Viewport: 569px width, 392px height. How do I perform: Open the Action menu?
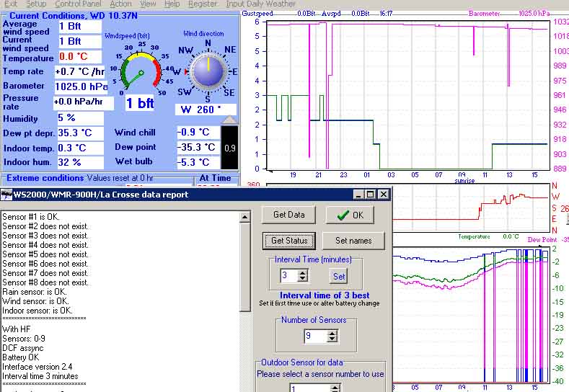120,4
